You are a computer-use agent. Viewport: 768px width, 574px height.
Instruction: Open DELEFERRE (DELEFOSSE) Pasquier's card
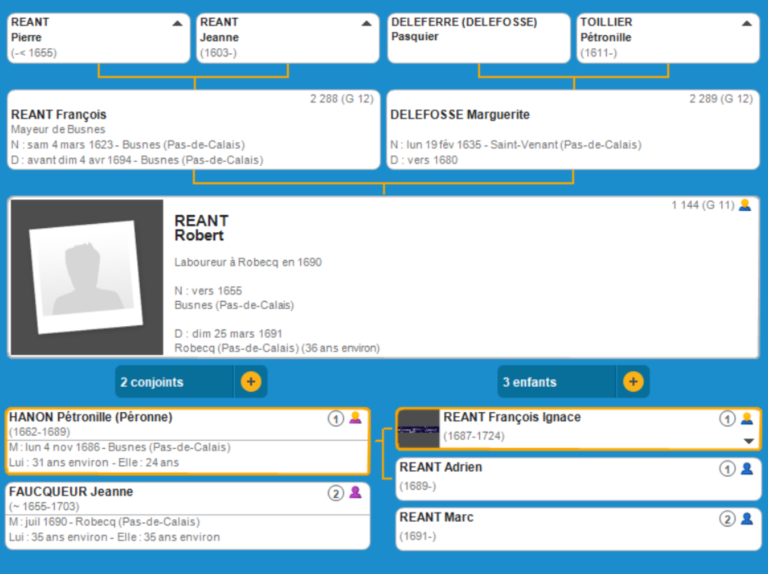478,37
